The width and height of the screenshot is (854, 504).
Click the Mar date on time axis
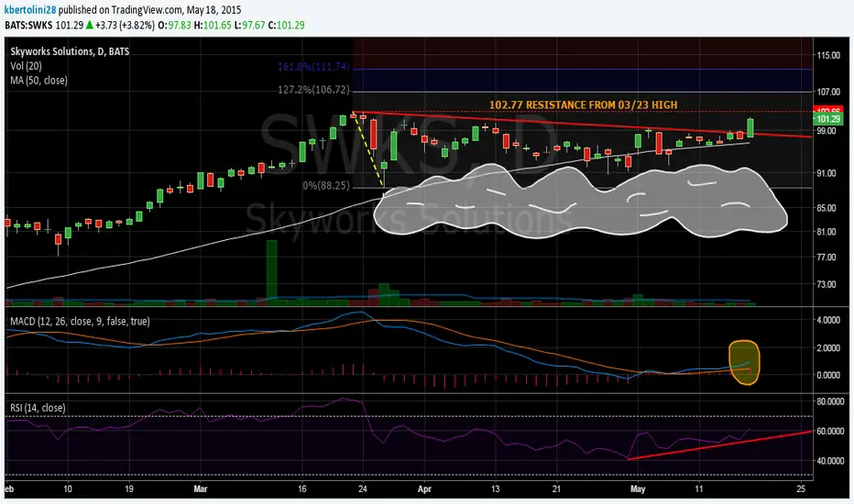pyautogui.click(x=201, y=488)
